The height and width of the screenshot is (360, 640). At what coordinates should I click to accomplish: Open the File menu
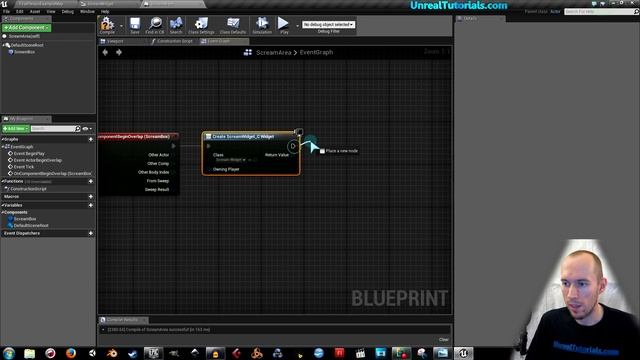click(x=6, y=11)
